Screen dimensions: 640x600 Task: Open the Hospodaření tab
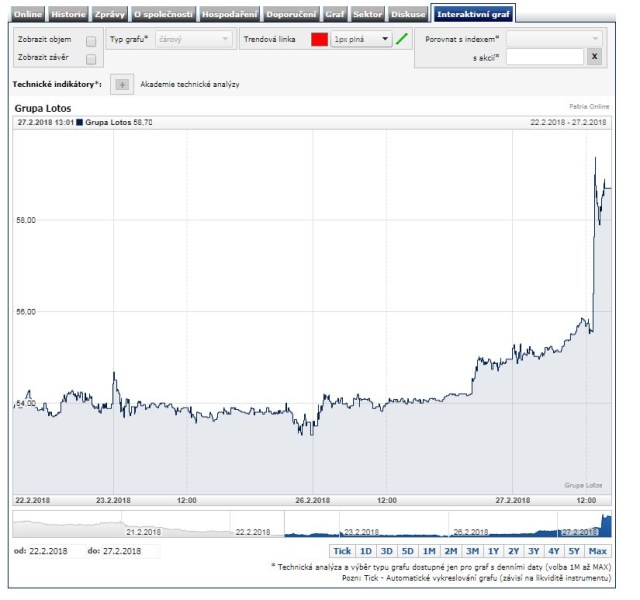tap(229, 15)
